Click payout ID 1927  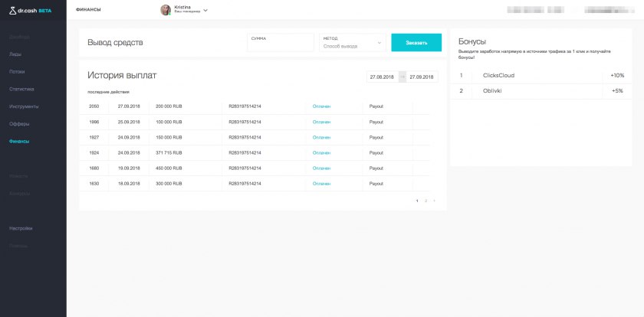pos(94,137)
